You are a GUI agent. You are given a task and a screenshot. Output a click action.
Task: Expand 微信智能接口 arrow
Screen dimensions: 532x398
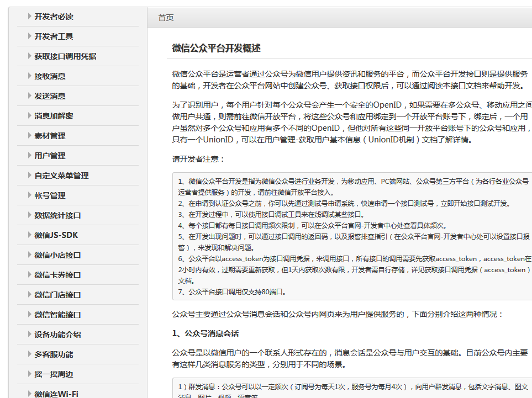(x=30, y=315)
